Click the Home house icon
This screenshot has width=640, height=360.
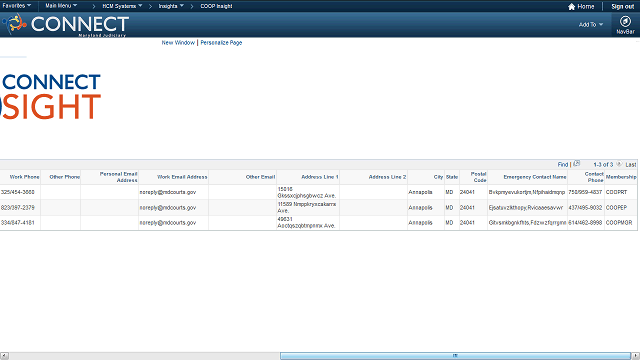tap(571, 7)
